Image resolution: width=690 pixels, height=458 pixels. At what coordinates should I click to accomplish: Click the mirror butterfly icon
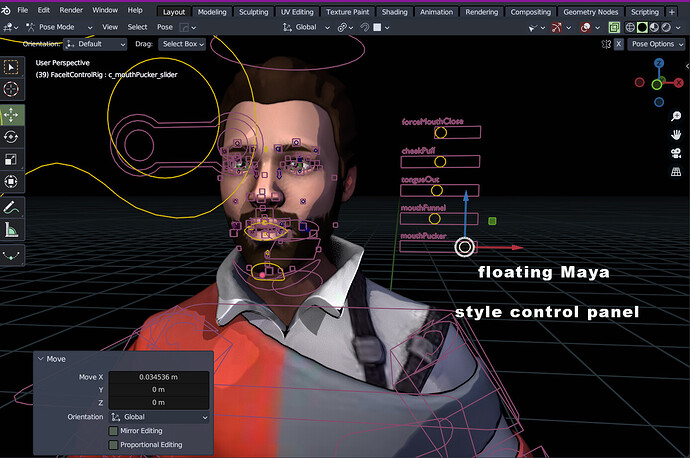click(x=606, y=44)
